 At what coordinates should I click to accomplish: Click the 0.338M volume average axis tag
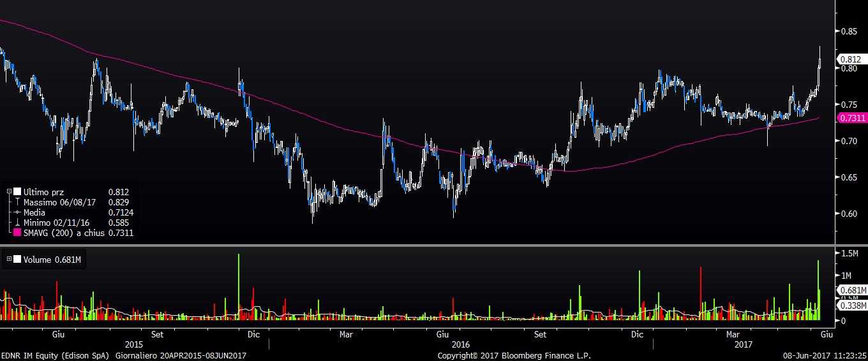pyautogui.click(x=853, y=306)
